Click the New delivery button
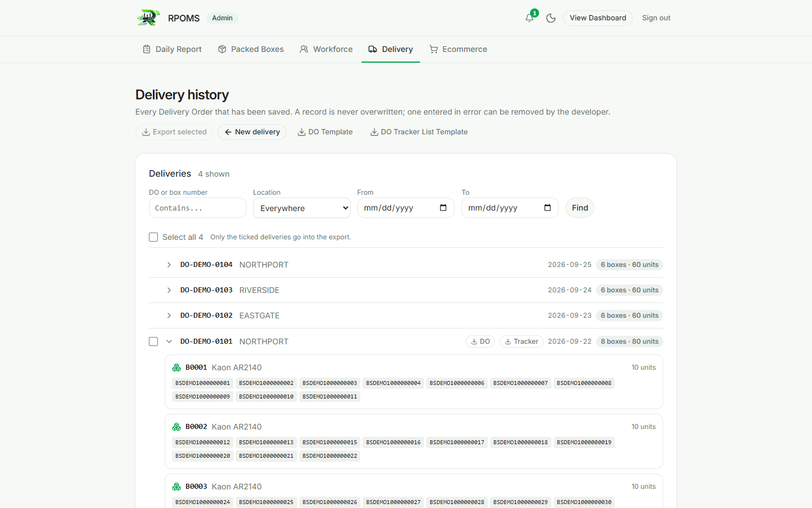 point(252,132)
